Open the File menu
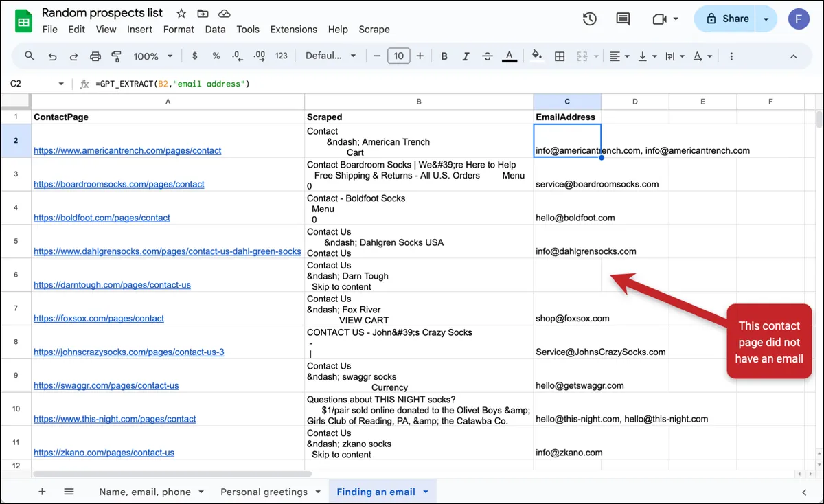Viewport: 824px width, 504px height. pyautogui.click(x=50, y=30)
